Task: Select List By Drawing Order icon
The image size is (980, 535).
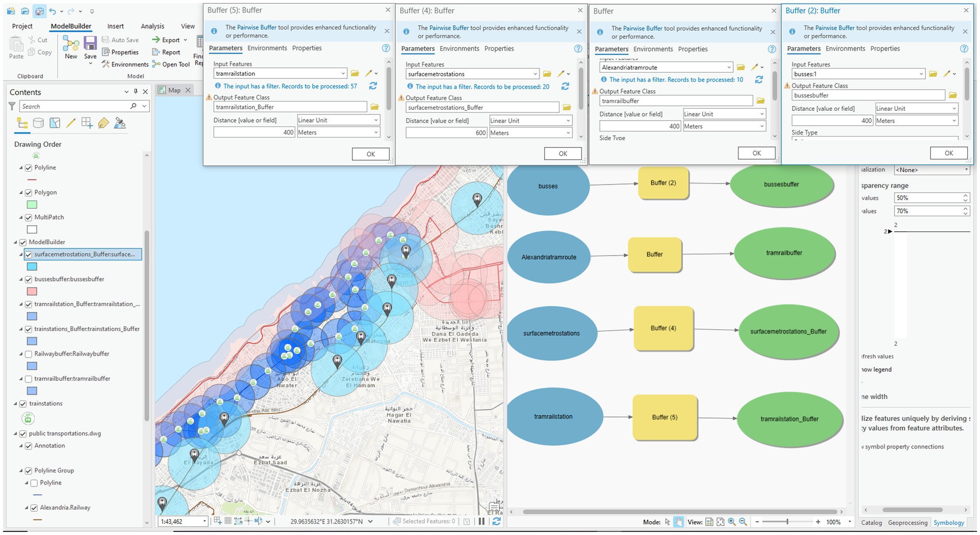Action: pos(22,123)
